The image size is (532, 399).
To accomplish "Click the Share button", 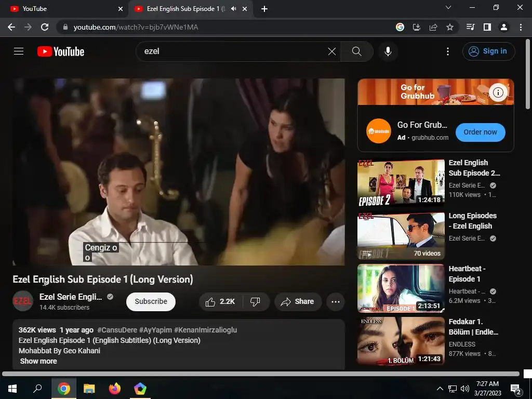I will 298,301.
